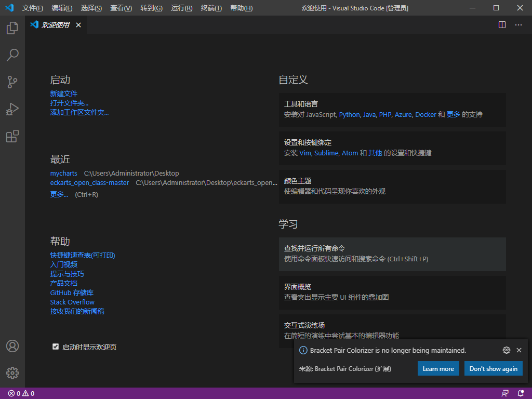Viewport: 532px width, 399px height.
Task: Open the Accounts menu icon
Action: 12,346
